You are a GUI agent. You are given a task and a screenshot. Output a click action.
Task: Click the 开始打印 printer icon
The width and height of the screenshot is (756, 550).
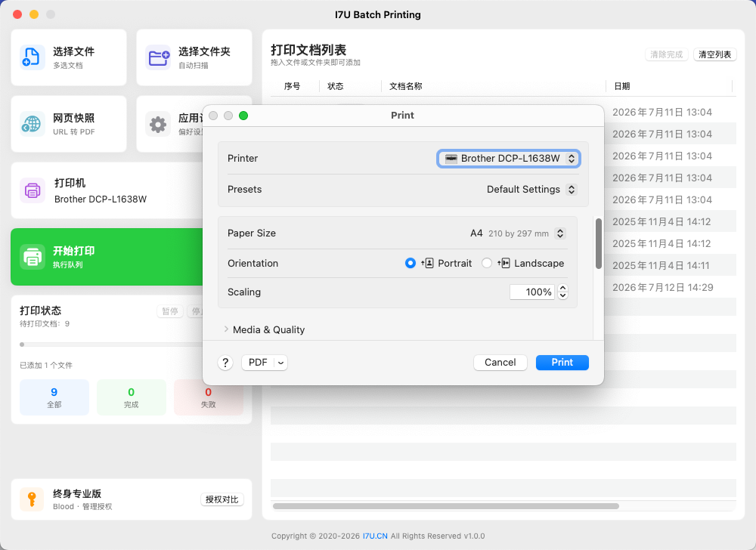(x=33, y=257)
